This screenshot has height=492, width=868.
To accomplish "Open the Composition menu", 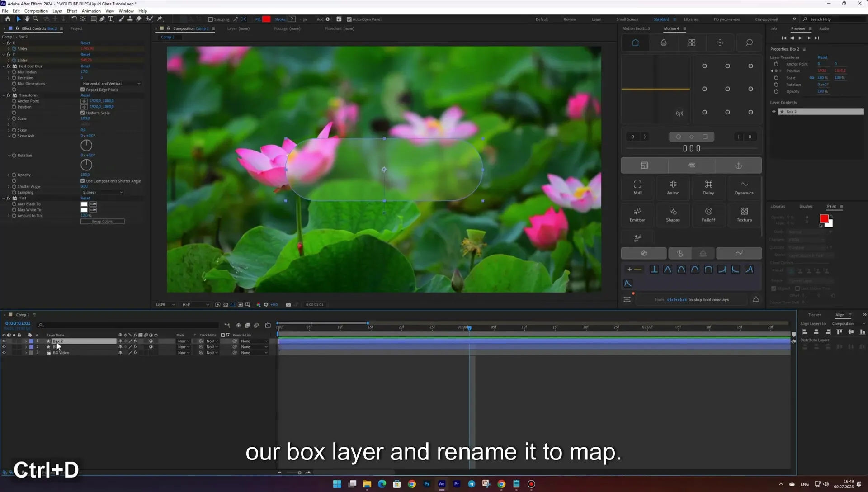I will [36, 11].
